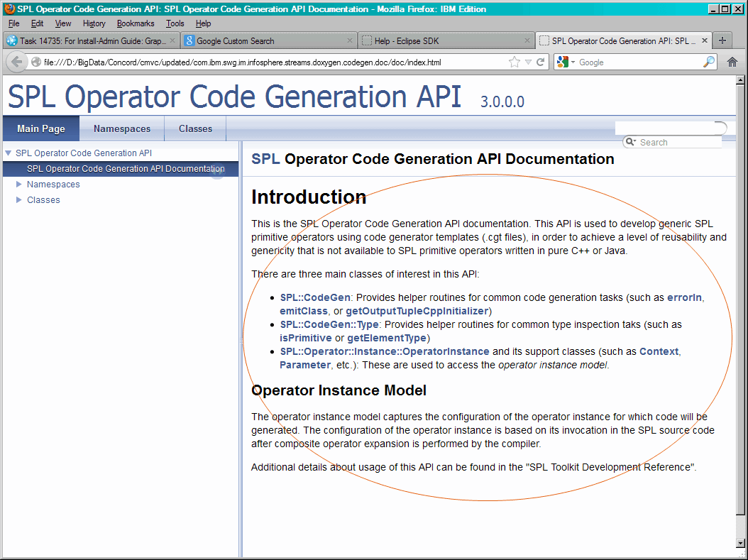Open the Edit menu

[x=37, y=23]
